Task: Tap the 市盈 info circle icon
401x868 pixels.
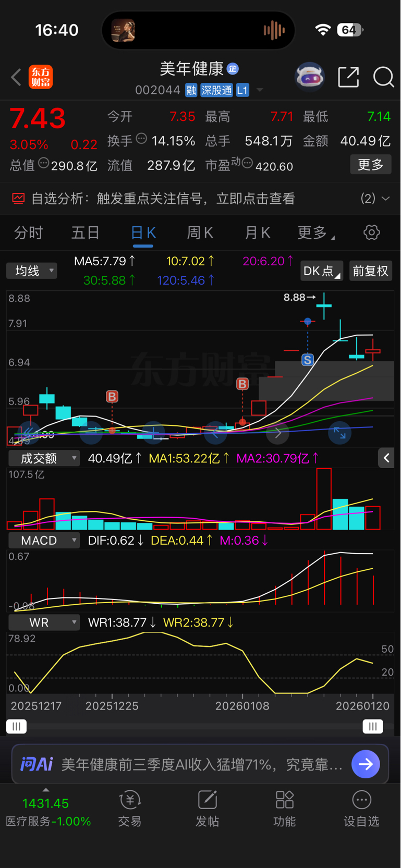Action: pyautogui.click(x=247, y=164)
